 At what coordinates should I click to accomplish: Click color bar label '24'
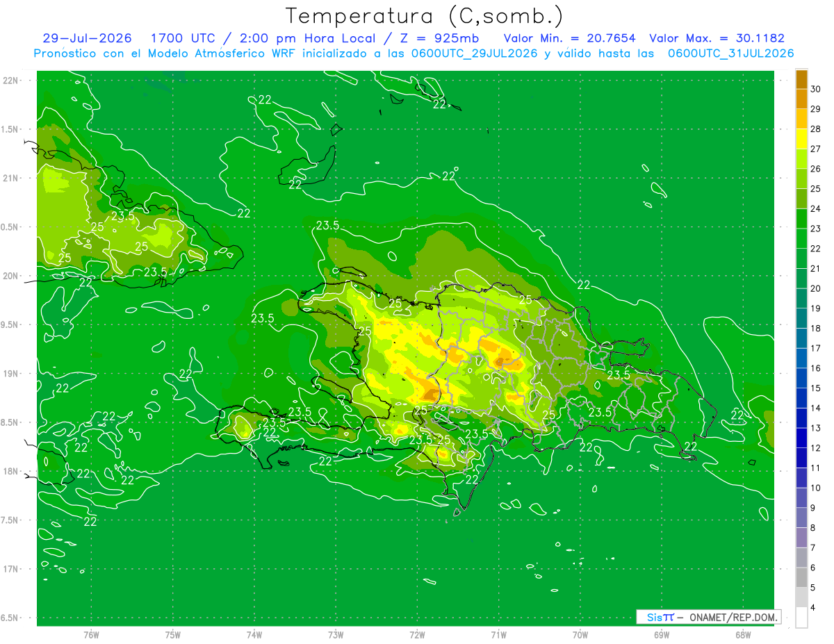click(x=816, y=208)
